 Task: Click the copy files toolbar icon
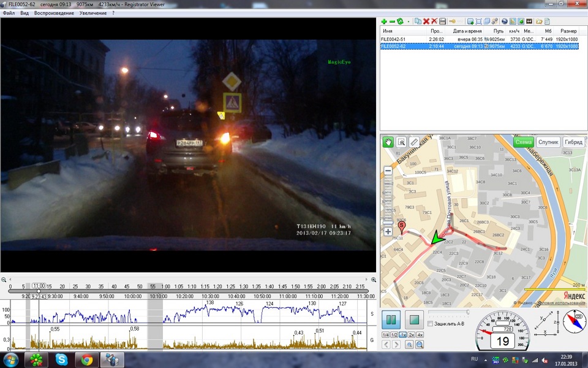(418, 21)
